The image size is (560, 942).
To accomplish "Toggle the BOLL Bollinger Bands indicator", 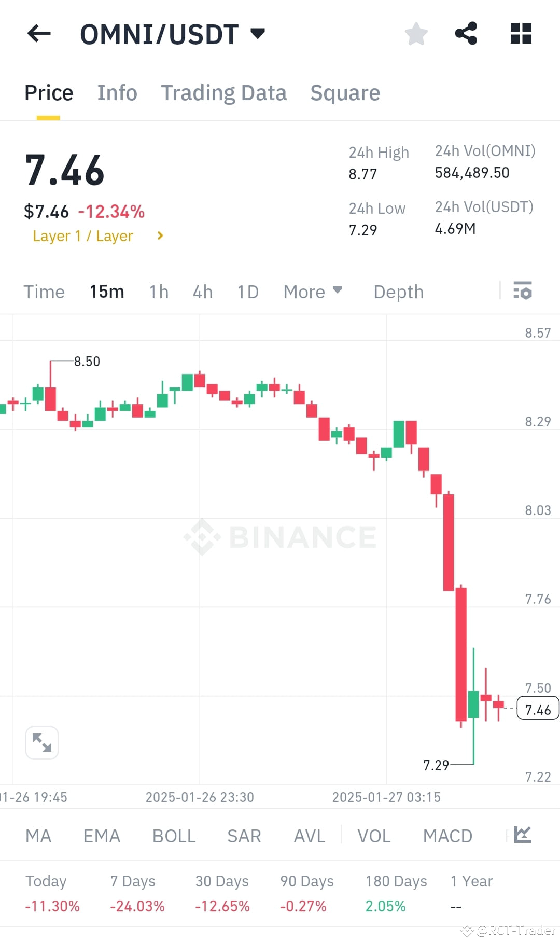I will (x=174, y=836).
